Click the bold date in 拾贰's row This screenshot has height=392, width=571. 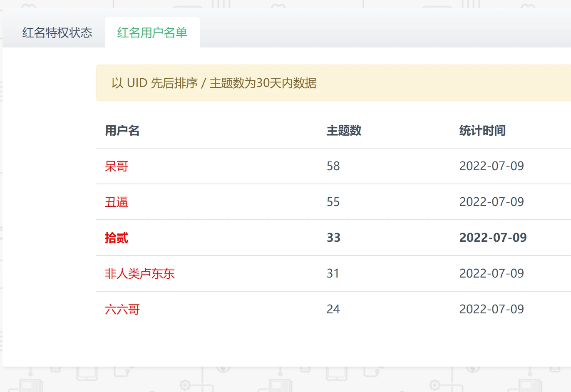493,238
